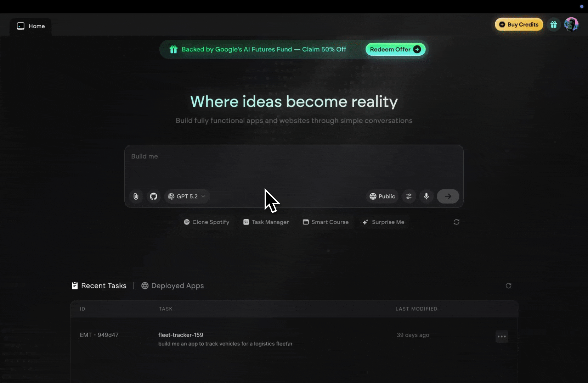Screen dimensions: 588x383
Task: Open the gift rewards icon
Action: (x=554, y=24)
